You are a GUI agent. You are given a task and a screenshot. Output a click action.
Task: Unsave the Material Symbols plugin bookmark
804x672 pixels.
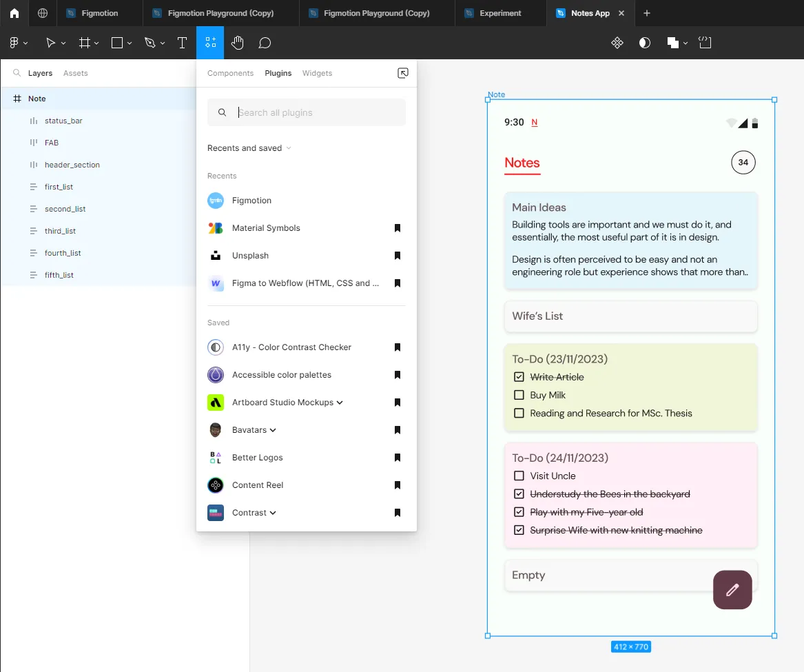398,228
